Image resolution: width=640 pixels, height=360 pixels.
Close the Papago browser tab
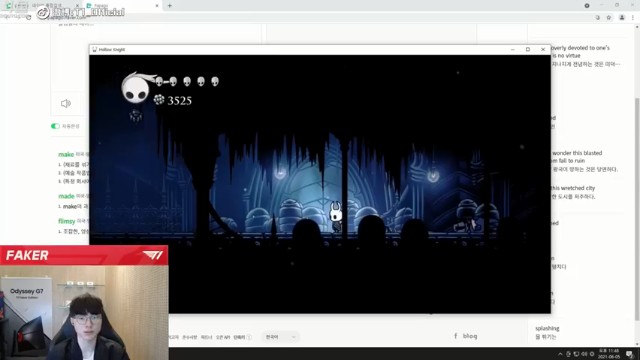[157, 6]
